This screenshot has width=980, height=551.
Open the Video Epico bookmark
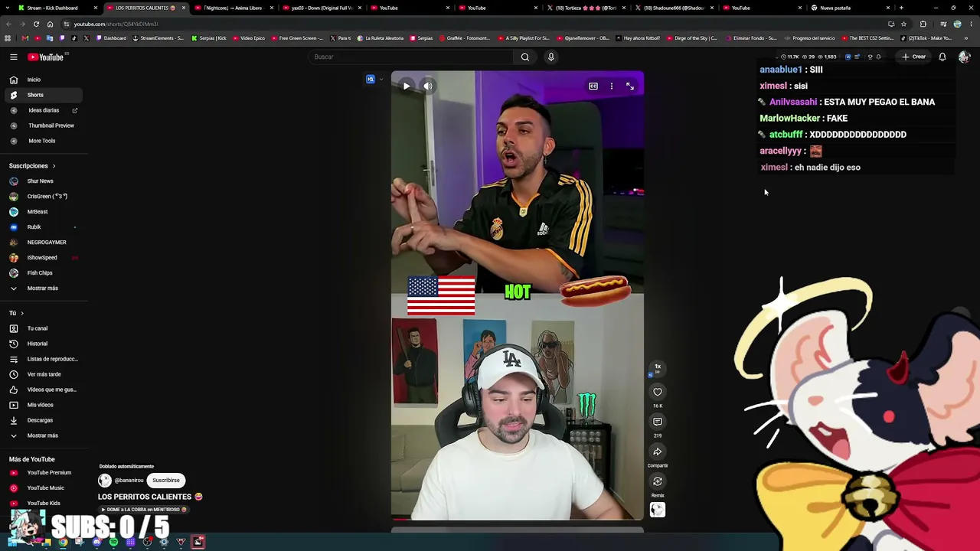click(249, 38)
